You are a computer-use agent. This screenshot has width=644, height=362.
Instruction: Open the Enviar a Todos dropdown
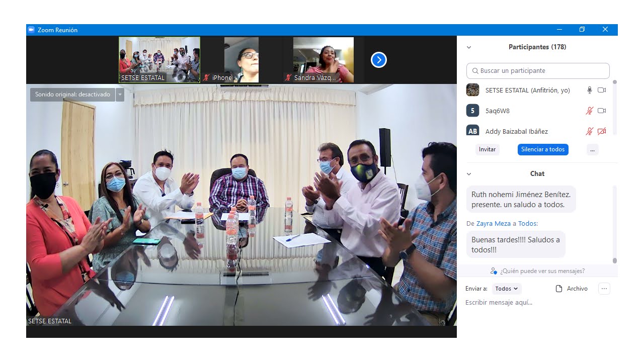507,289
